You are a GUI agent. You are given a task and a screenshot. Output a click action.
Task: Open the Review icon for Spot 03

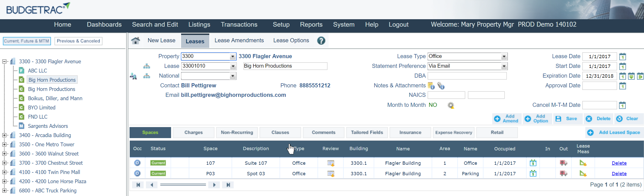[331, 174]
